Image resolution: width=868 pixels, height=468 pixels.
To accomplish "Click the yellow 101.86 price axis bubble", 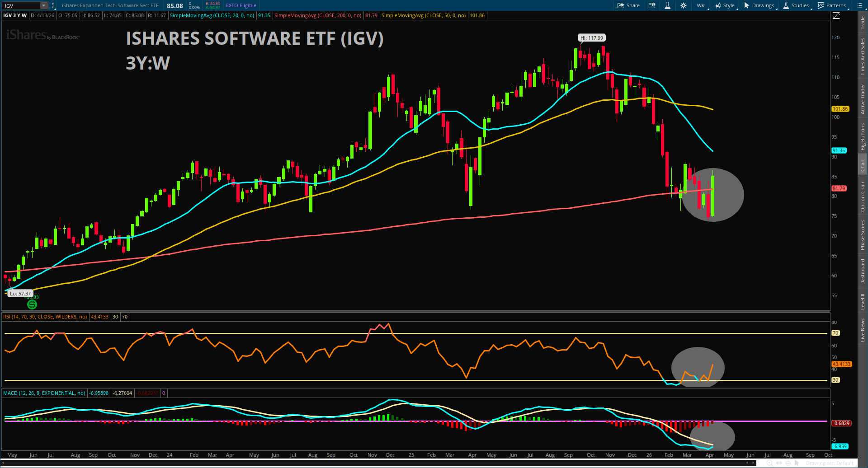I will (840, 109).
